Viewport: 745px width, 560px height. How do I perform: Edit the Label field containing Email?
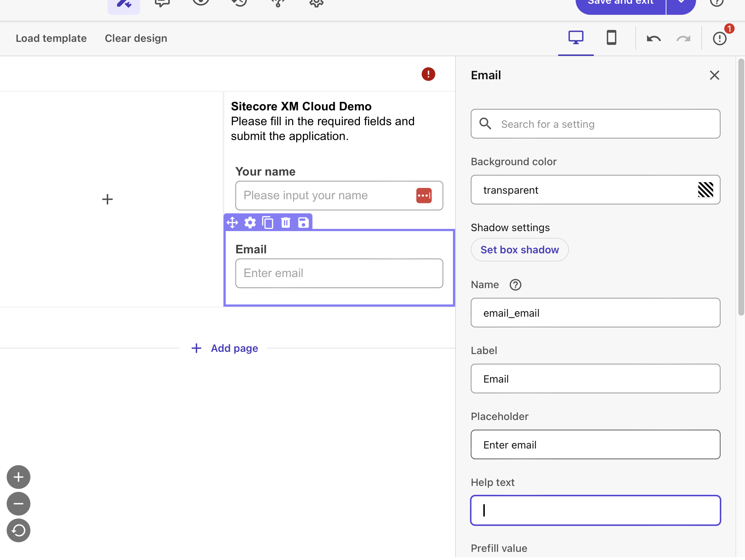click(595, 379)
